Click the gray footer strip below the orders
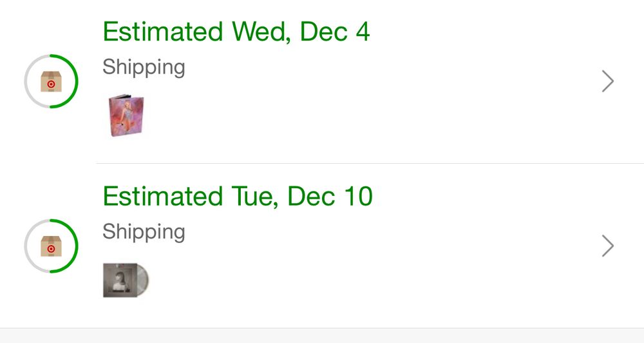The width and height of the screenshot is (644, 343). [322, 336]
